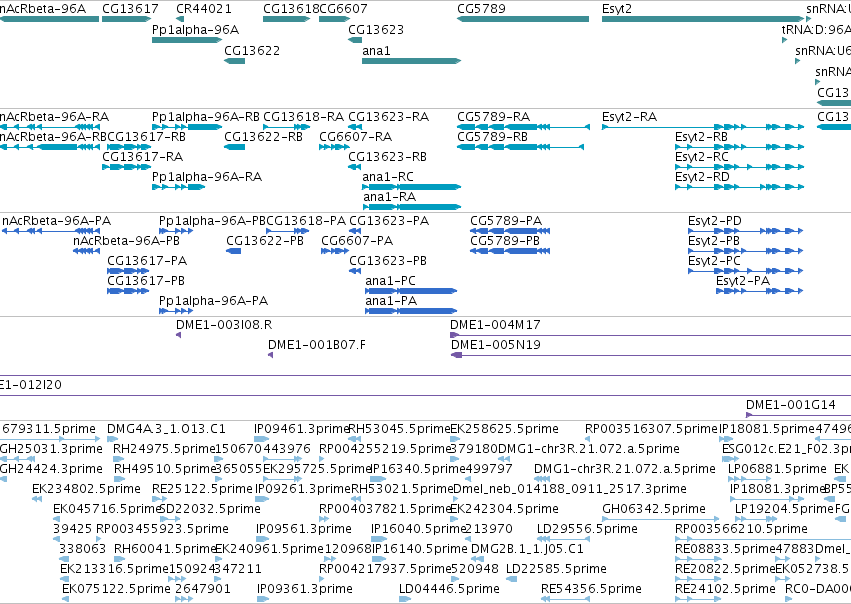Select the LP06881.5prime EST label
This screenshot has width=851, height=604.
point(777,469)
